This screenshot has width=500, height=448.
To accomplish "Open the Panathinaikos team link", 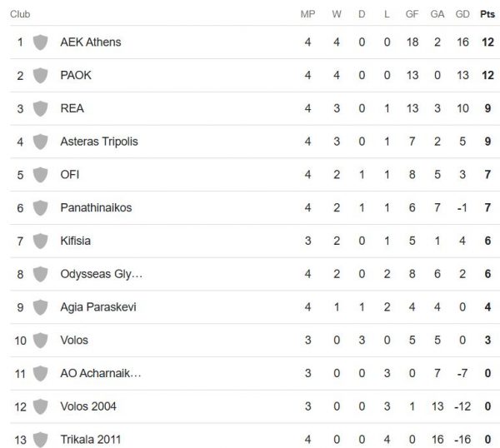I will point(96,207).
